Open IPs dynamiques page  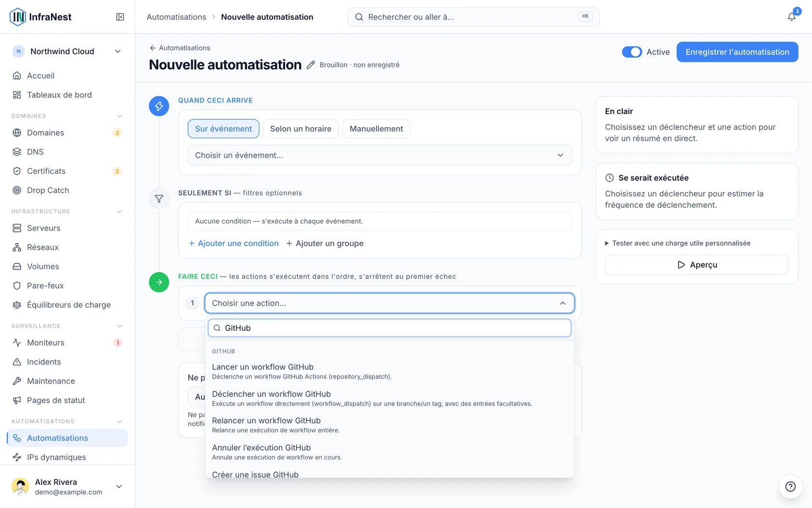67,457
